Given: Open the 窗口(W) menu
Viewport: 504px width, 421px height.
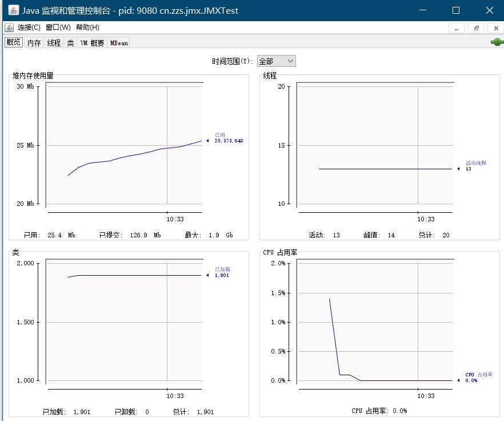Looking at the screenshot, I should pyautogui.click(x=58, y=27).
